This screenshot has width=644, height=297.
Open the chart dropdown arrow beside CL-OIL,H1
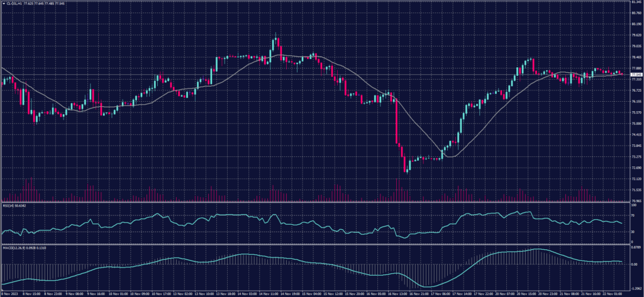tap(3, 3)
